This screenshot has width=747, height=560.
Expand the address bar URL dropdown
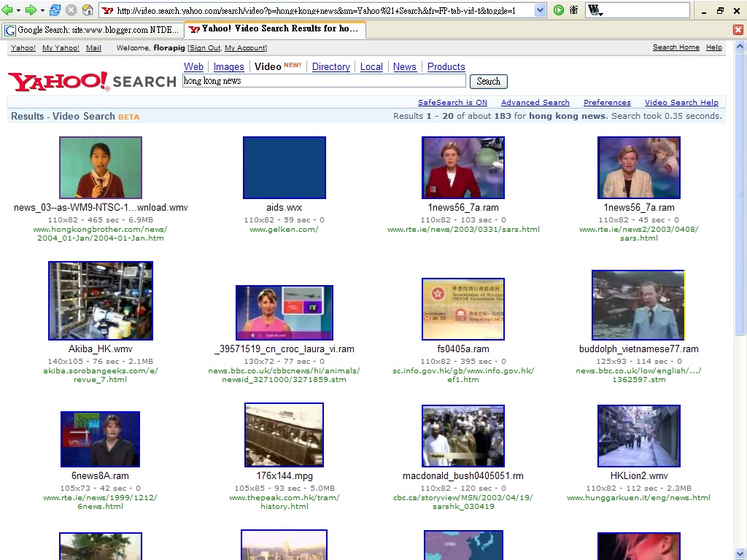click(540, 10)
